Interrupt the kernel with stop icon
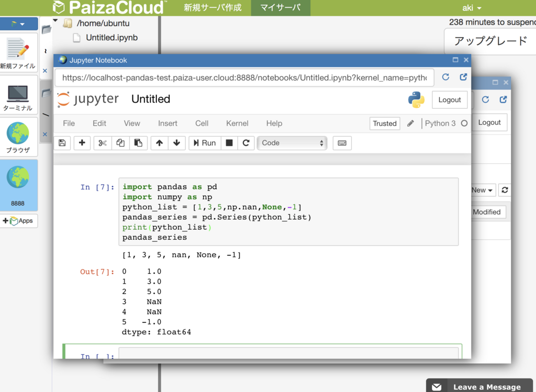The width and height of the screenshot is (536, 392). click(229, 143)
